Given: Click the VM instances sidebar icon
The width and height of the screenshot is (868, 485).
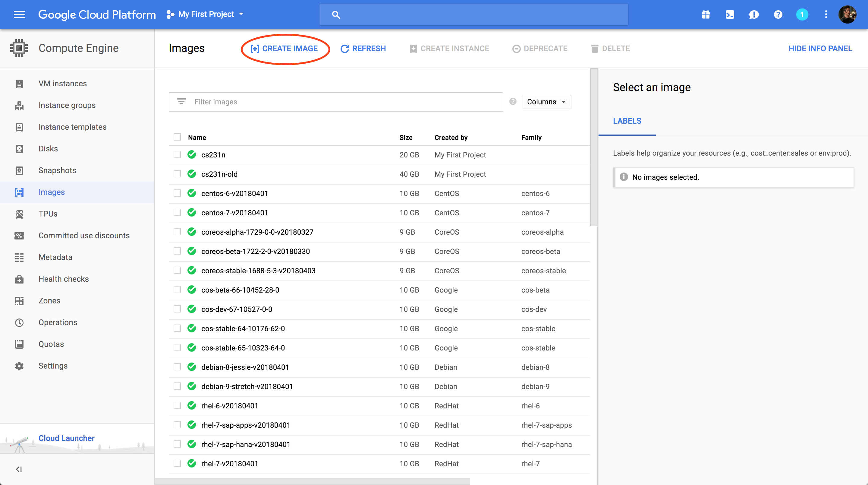Looking at the screenshot, I should pyautogui.click(x=19, y=84).
